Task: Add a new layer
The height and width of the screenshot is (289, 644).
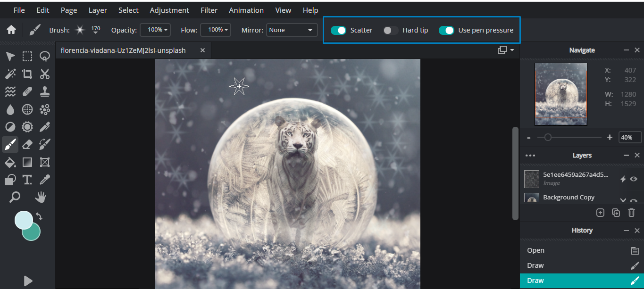Action: click(600, 213)
